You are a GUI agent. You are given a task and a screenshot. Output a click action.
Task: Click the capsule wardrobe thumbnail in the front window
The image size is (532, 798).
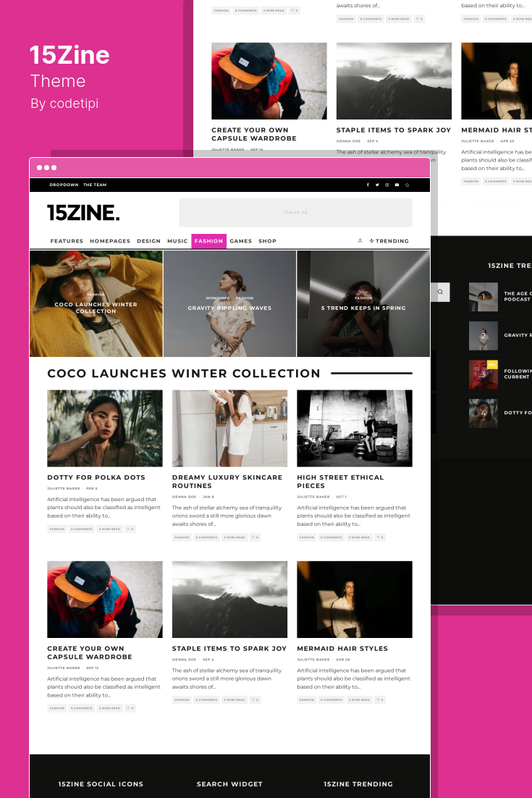point(105,600)
